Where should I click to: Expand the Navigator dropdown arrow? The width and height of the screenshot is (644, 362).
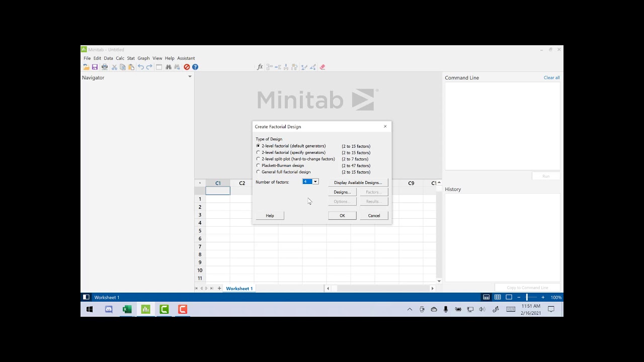pos(190,76)
